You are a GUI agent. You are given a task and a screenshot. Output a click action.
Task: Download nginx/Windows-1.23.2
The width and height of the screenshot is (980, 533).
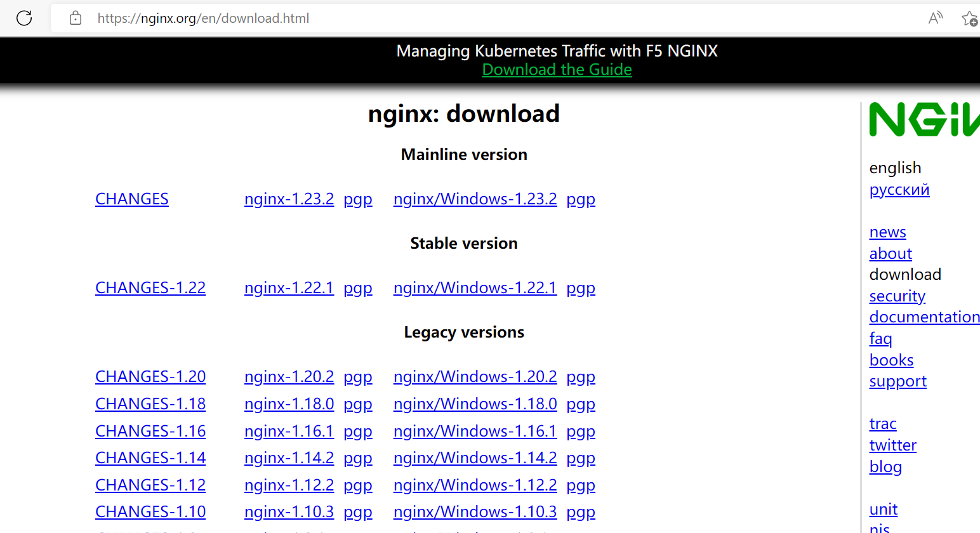coord(475,199)
